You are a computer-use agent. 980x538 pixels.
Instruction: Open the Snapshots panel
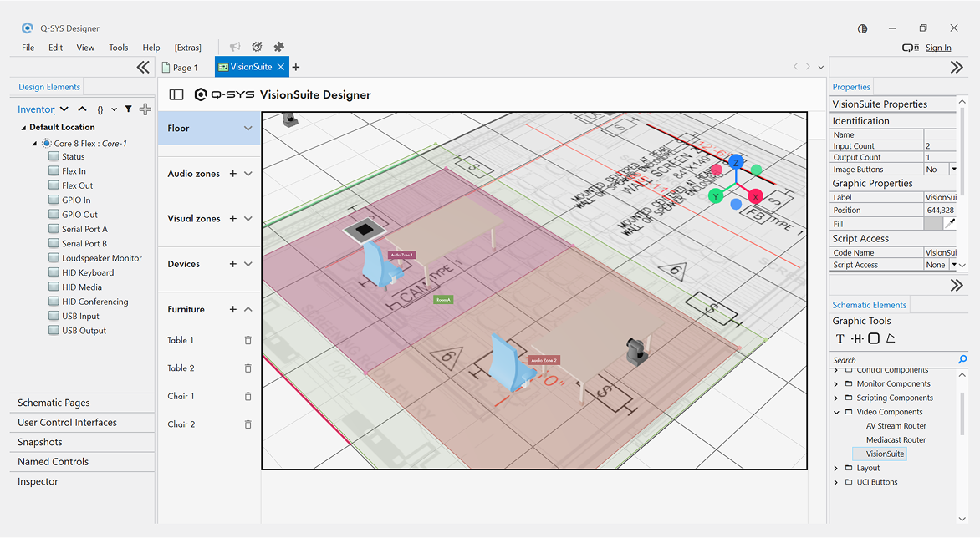(40, 442)
